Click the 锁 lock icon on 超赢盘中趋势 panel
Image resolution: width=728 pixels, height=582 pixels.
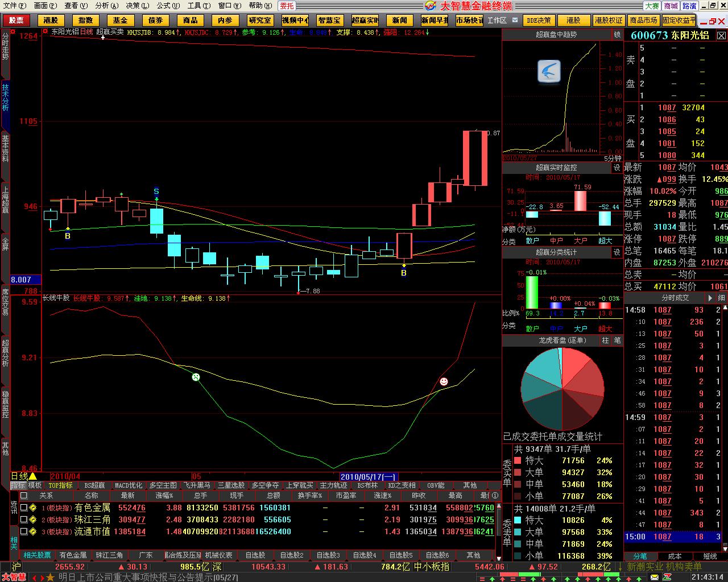618,35
